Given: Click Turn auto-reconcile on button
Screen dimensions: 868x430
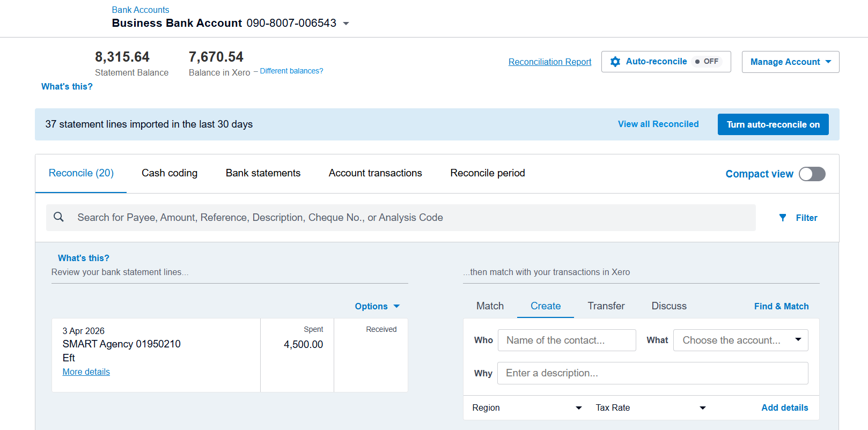Looking at the screenshot, I should pyautogui.click(x=773, y=124).
